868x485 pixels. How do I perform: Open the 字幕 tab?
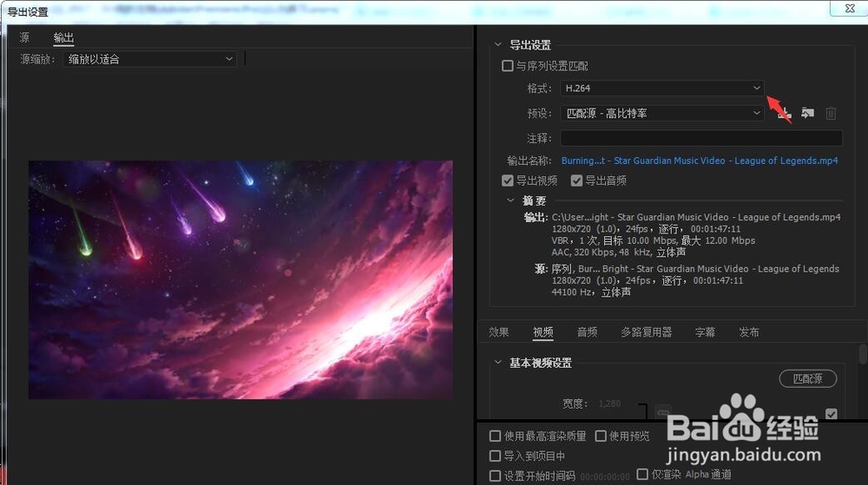click(x=705, y=331)
